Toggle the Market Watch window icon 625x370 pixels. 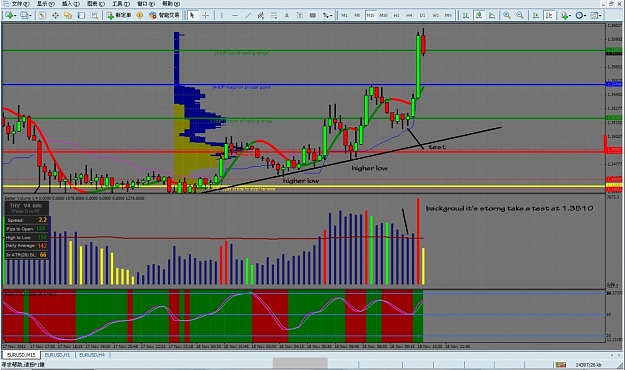(42, 15)
